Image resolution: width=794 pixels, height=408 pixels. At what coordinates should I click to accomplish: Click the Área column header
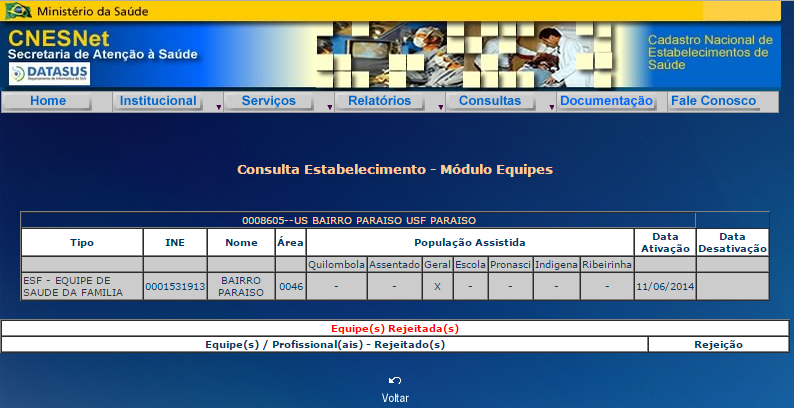pos(291,242)
